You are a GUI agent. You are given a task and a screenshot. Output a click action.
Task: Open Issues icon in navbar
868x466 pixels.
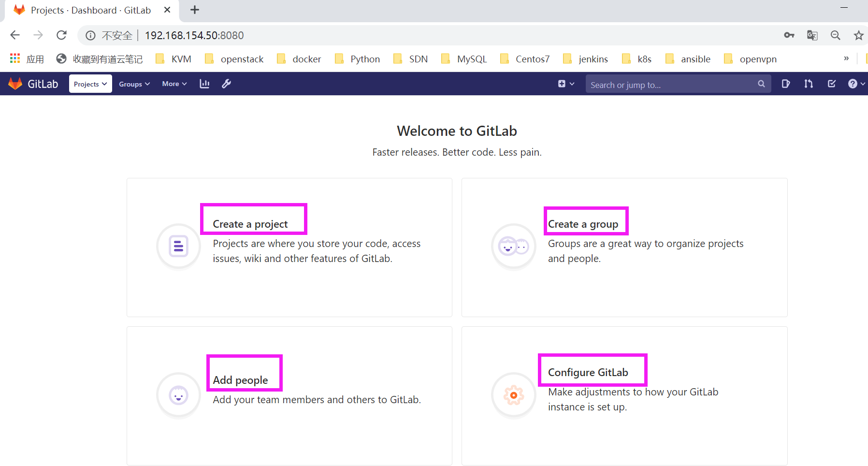[785, 84]
